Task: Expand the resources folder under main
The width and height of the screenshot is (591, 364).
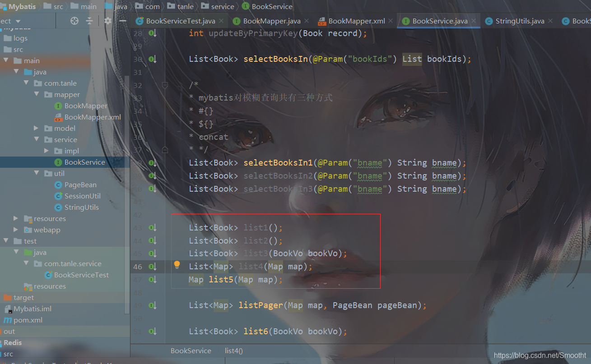Action: [x=16, y=218]
